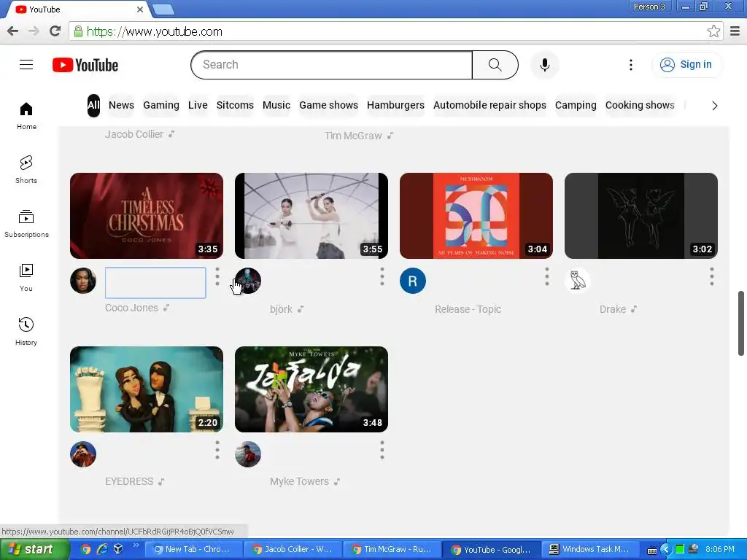Click the page vertical scrollbar thumb

741,323
